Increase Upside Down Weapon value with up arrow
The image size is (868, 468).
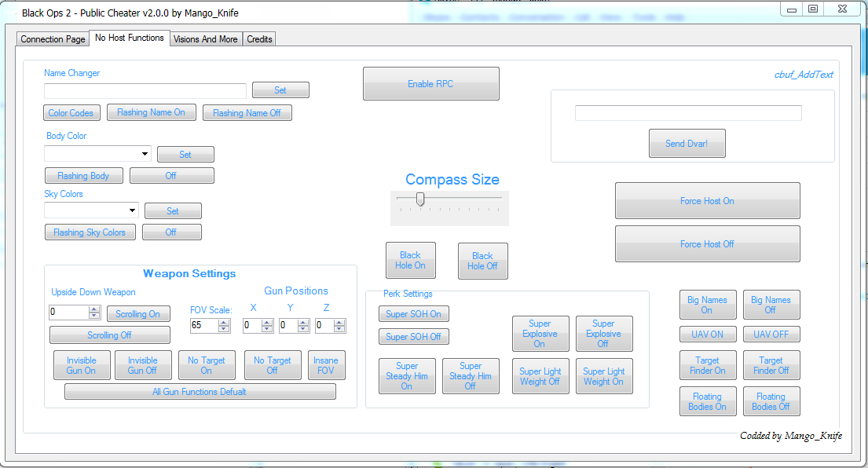coord(94,309)
